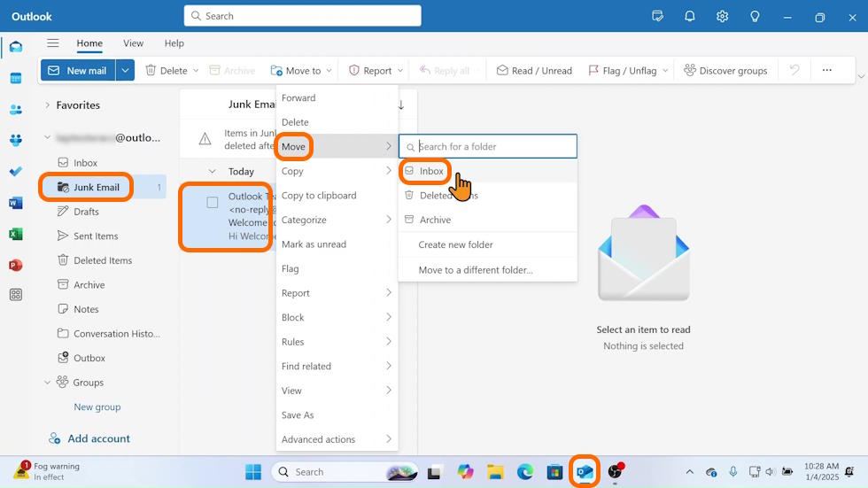
Task: Open the Calendar icon in left rail
Action: tap(15, 78)
